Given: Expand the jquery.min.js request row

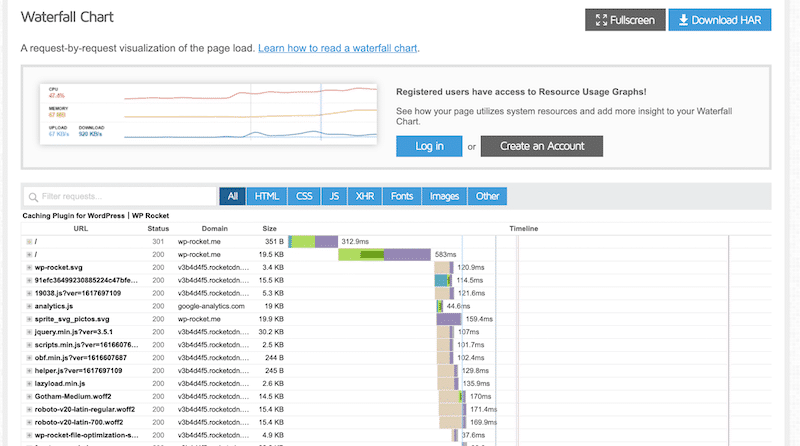Looking at the screenshot, I should pos(29,332).
